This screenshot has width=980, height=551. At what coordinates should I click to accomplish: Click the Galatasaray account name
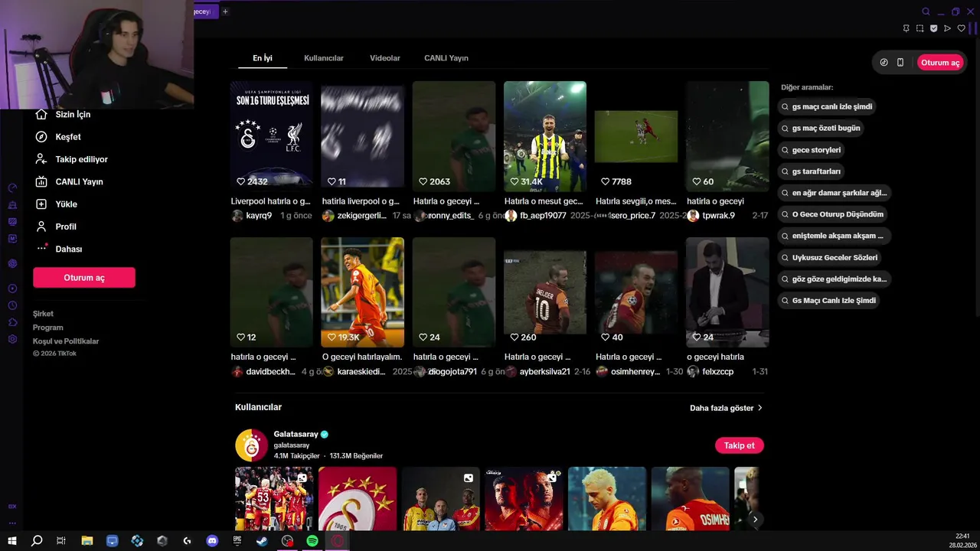(x=295, y=434)
